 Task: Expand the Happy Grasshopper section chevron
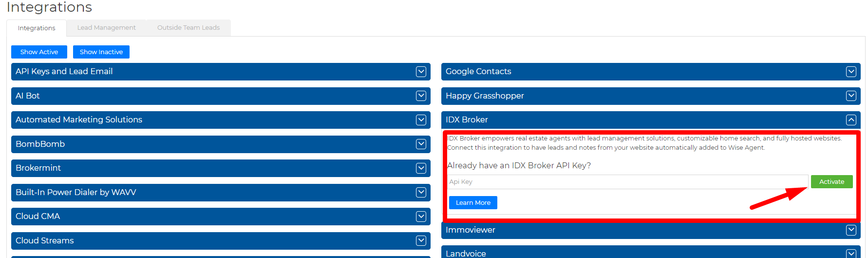coord(851,96)
